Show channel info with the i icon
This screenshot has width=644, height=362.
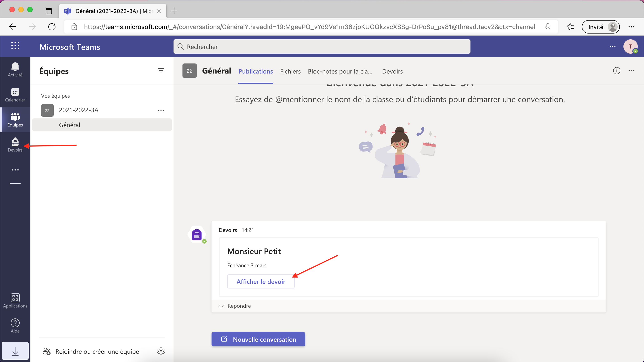[x=616, y=71]
